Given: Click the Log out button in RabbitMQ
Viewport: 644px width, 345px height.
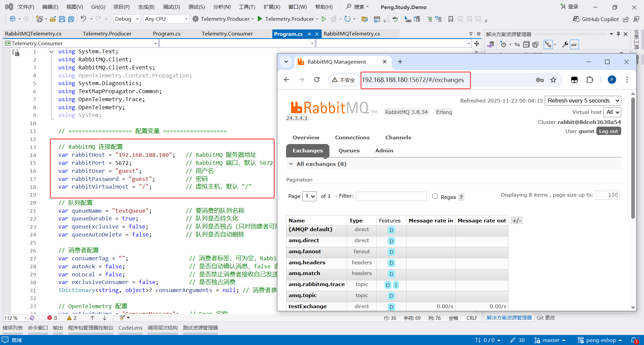Looking at the screenshot, I should 608,131.
